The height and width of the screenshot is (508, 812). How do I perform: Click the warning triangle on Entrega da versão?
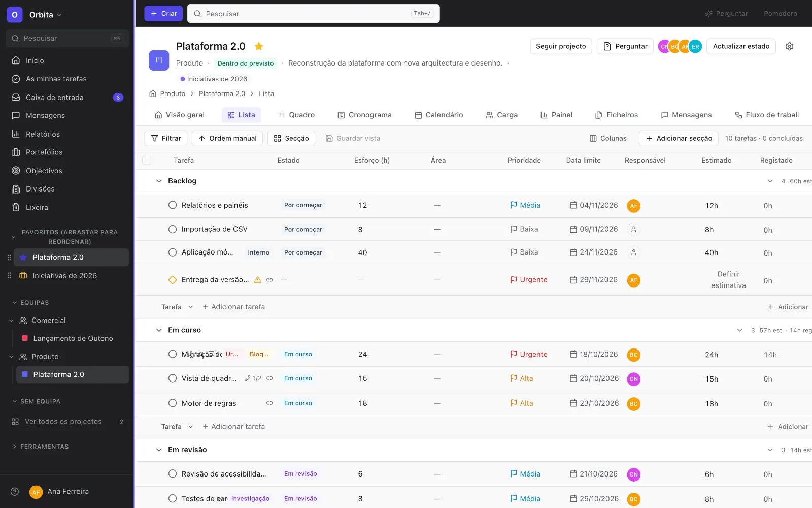click(257, 280)
